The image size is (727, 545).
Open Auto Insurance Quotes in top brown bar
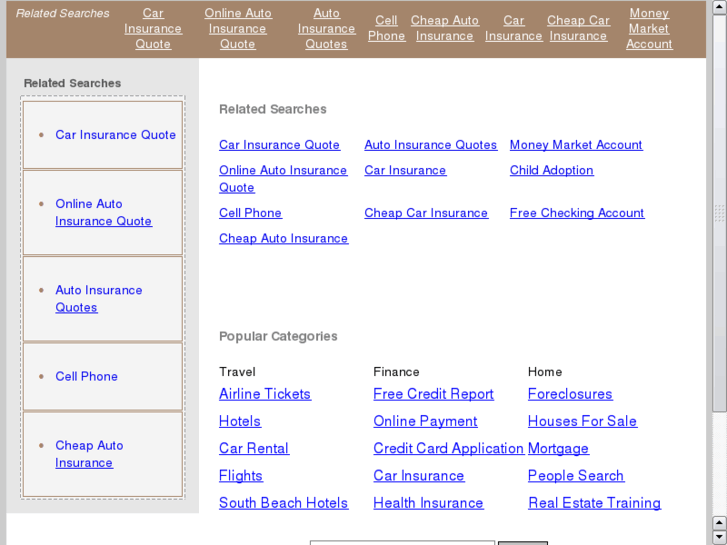pyautogui.click(x=326, y=29)
